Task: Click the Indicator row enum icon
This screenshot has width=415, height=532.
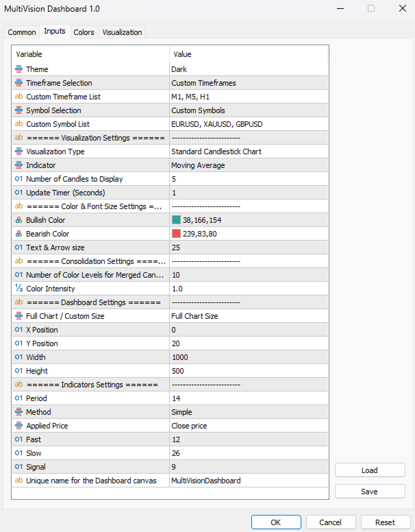Action: point(18,165)
